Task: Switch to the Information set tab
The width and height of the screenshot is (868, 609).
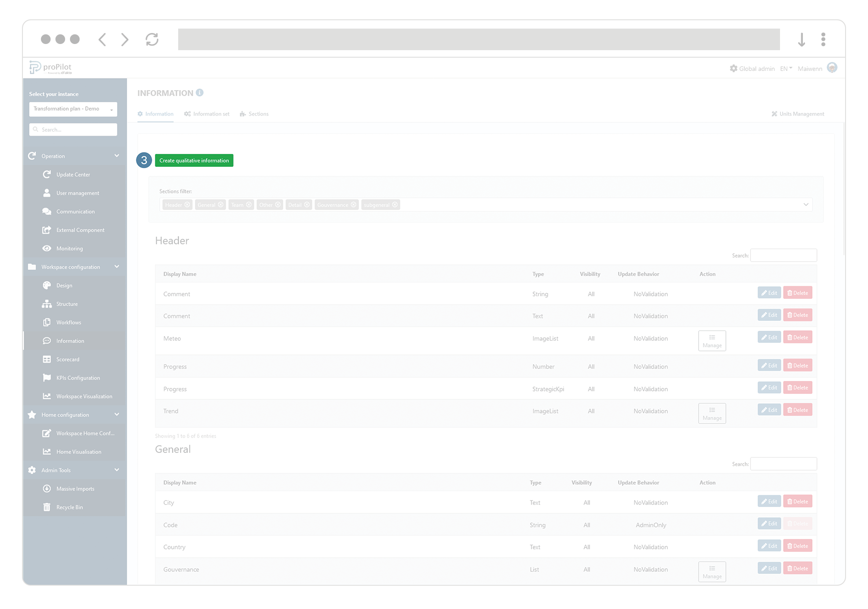Action: pyautogui.click(x=211, y=114)
